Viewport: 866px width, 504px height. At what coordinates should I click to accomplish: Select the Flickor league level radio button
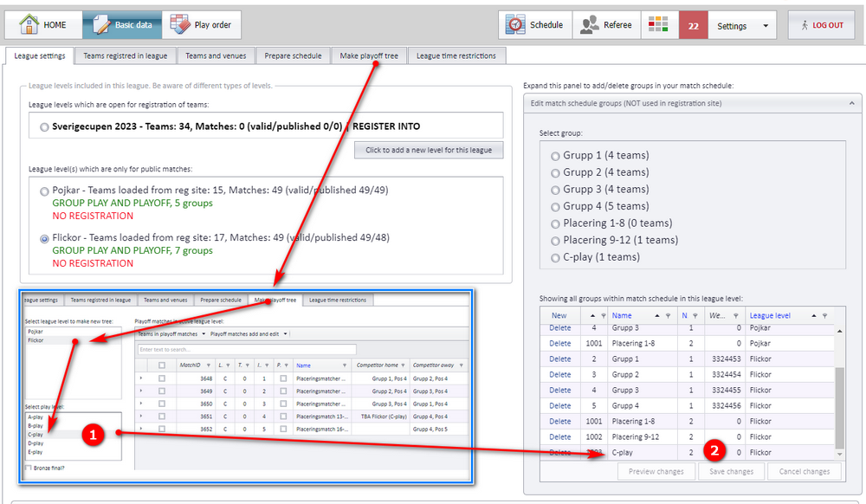(x=44, y=239)
